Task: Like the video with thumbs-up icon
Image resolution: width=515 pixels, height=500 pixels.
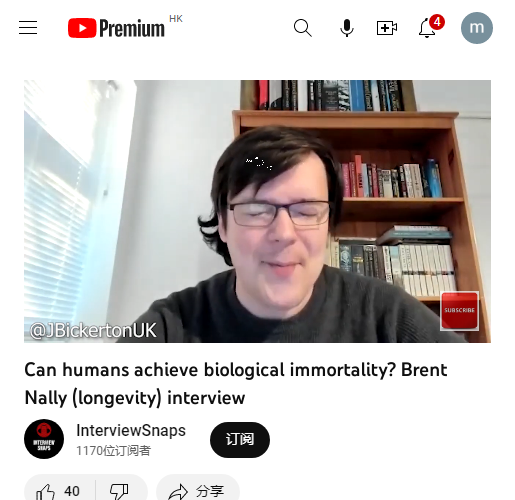Action: point(45,492)
